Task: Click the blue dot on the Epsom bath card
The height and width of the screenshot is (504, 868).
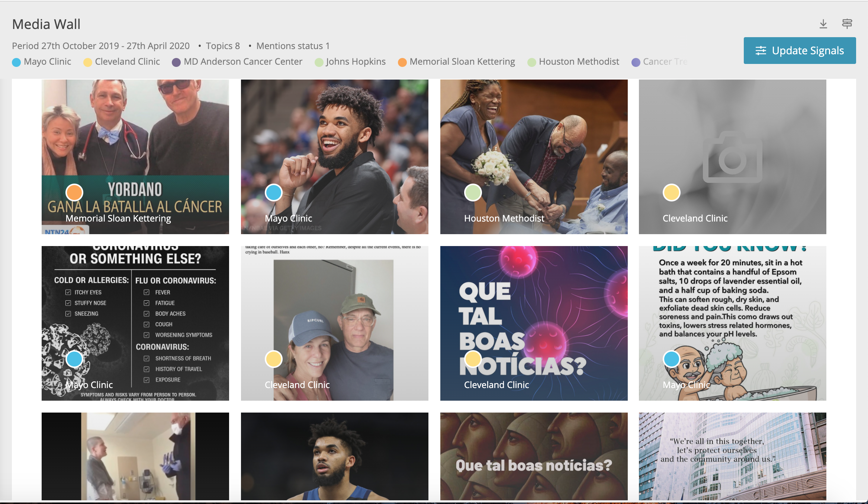Action: coord(672,359)
